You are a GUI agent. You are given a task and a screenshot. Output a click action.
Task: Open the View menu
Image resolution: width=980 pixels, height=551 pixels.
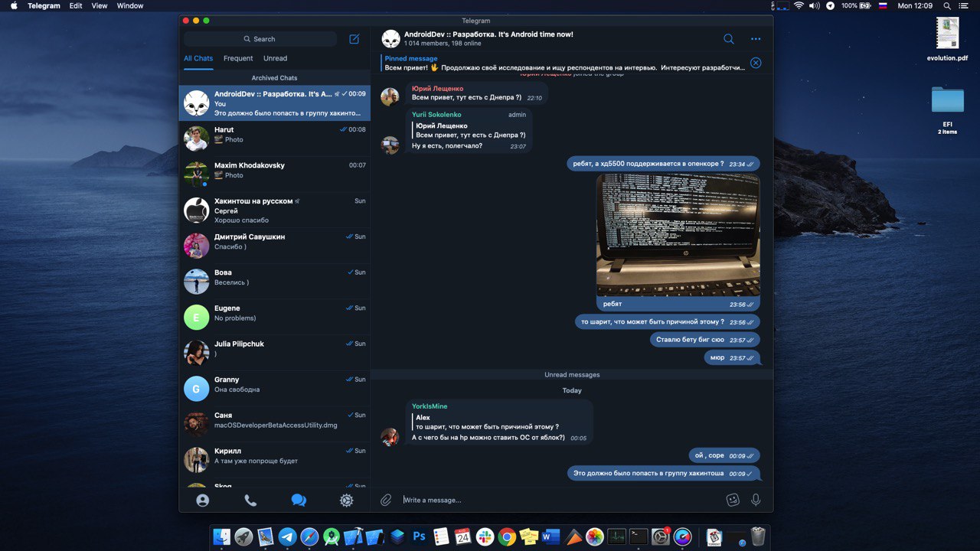pos(100,5)
